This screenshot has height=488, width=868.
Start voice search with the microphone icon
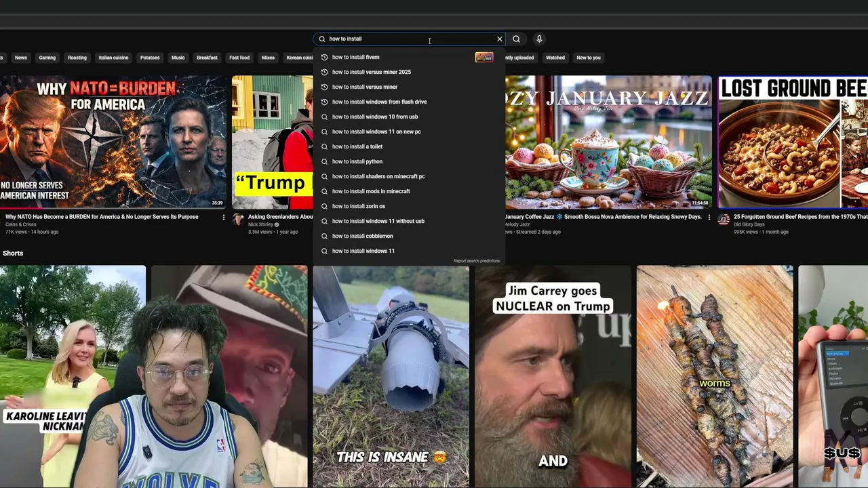(539, 39)
